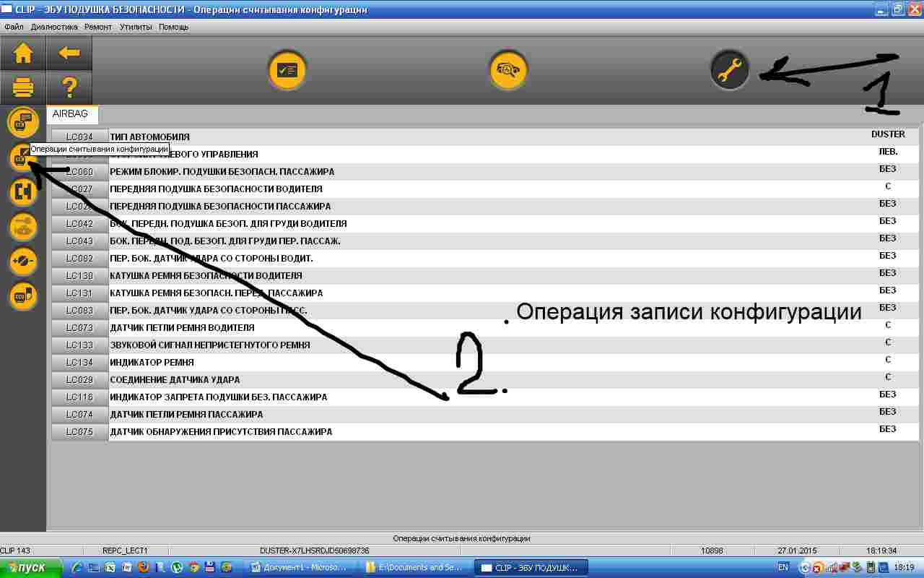Viewport: 924px width, 578px height.
Task: Click the LC075 button
Action: point(79,431)
